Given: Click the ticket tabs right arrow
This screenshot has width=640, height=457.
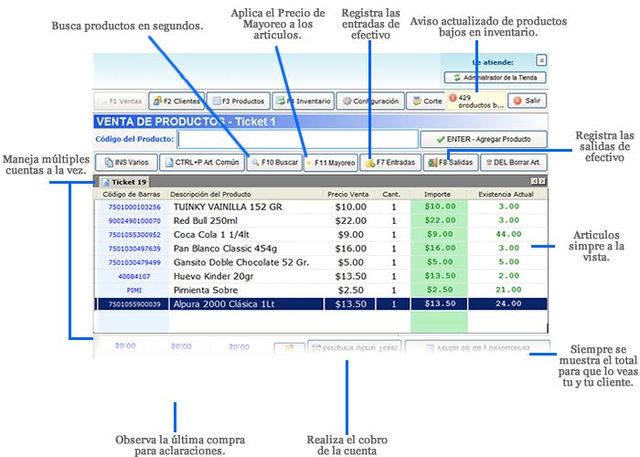Looking at the screenshot, I should (542, 181).
